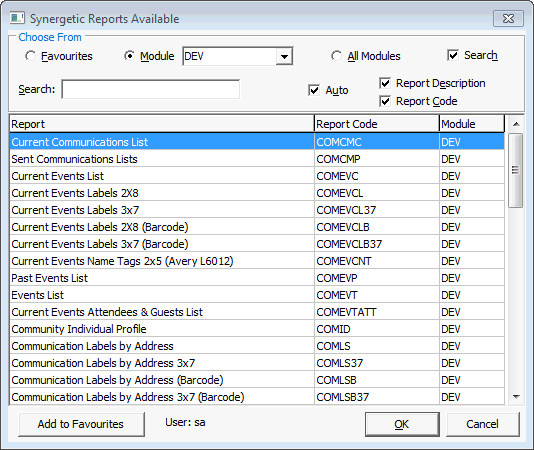The height and width of the screenshot is (450, 534).
Task: Select Sent Communications Lists report
Action: coord(162,159)
